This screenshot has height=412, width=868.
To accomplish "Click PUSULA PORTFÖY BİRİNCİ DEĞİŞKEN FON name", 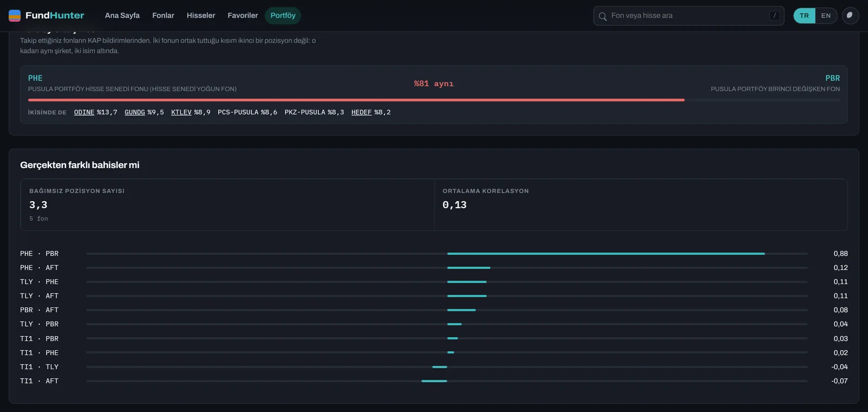I will tap(775, 89).
